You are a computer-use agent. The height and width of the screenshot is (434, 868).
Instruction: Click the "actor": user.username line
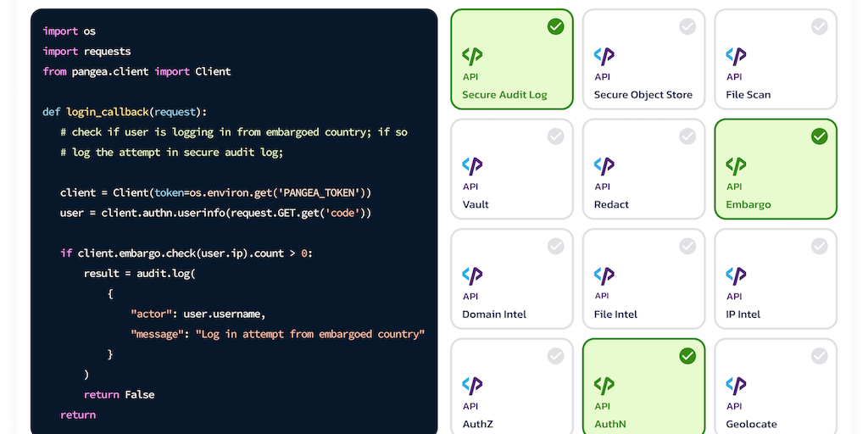point(198,314)
